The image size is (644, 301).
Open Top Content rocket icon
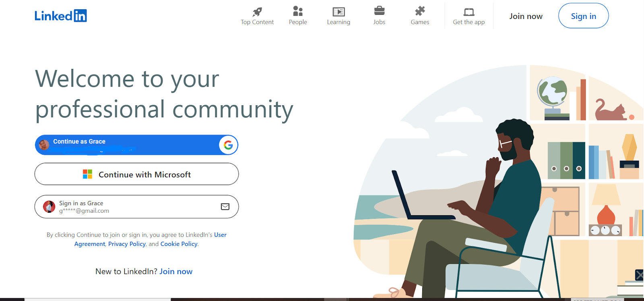[x=257, y=11]
